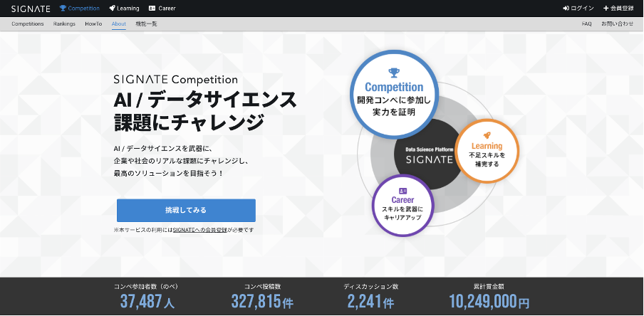Click the card icon in the purple Career circle

pos(403,191)
